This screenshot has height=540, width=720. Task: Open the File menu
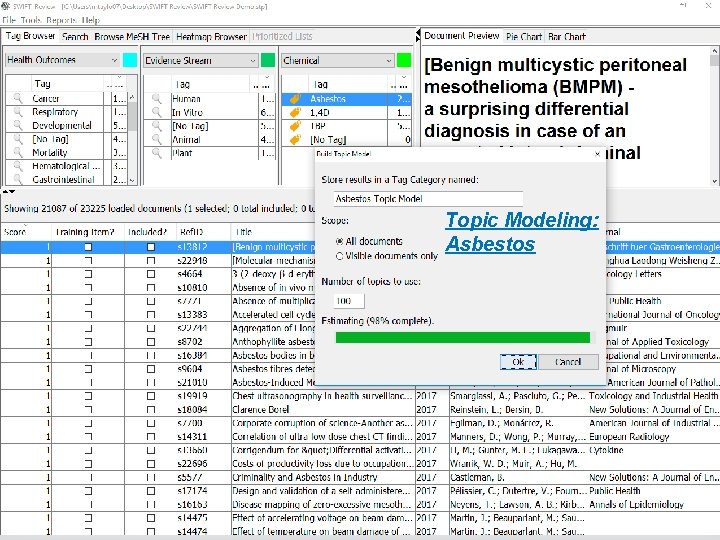(9, 20)
